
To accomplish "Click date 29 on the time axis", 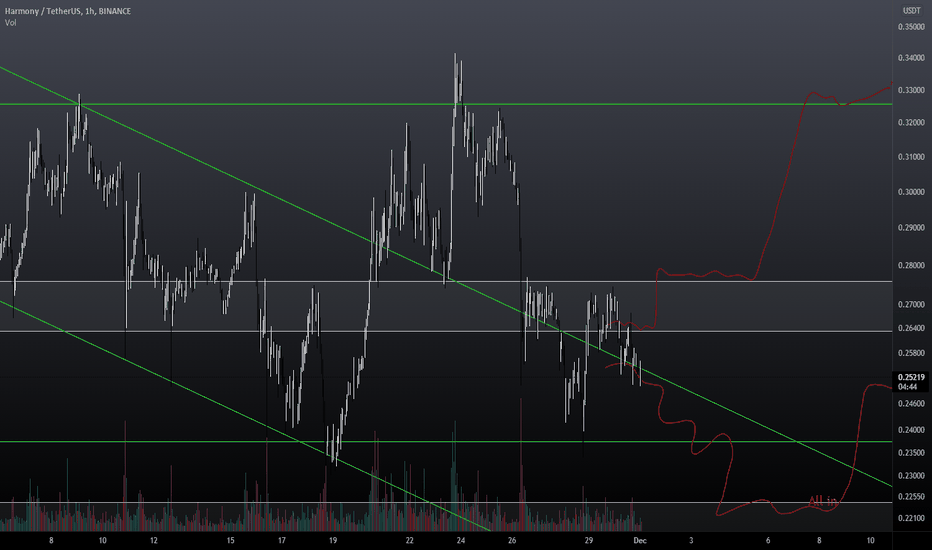I will click(588, 540).
